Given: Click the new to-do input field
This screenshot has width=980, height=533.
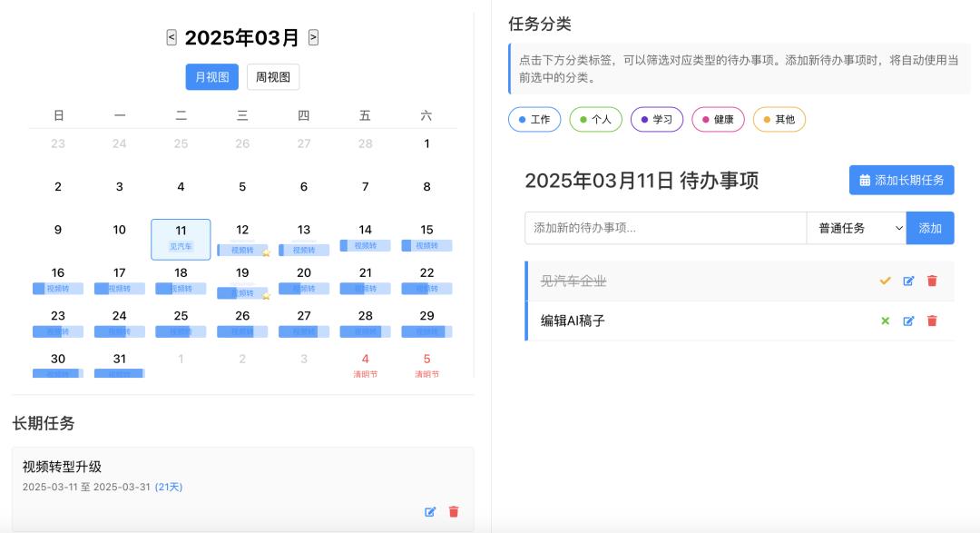Looking at the screenshot, I should 665,228.
